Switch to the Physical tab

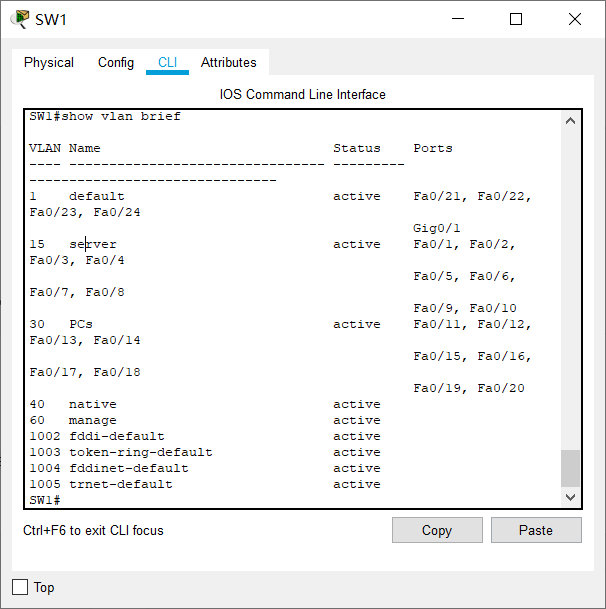pyautogui.click(x=49, y=63)
